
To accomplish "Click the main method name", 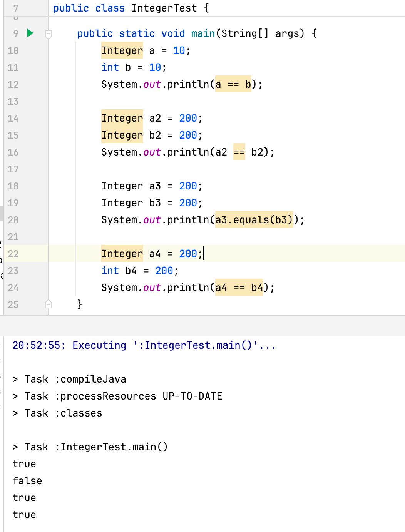I will tap(203, 33).
